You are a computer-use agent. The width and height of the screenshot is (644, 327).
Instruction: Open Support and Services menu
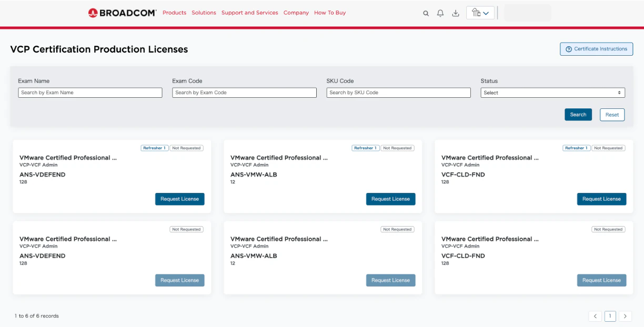click(x=249, y=13)
